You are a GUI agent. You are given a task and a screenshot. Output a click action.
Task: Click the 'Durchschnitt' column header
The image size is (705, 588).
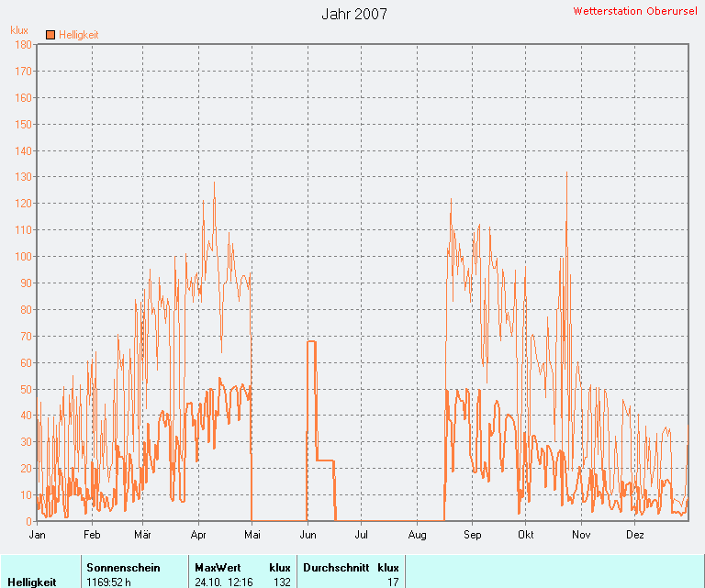pyautogui.click(x=336, y=567)
